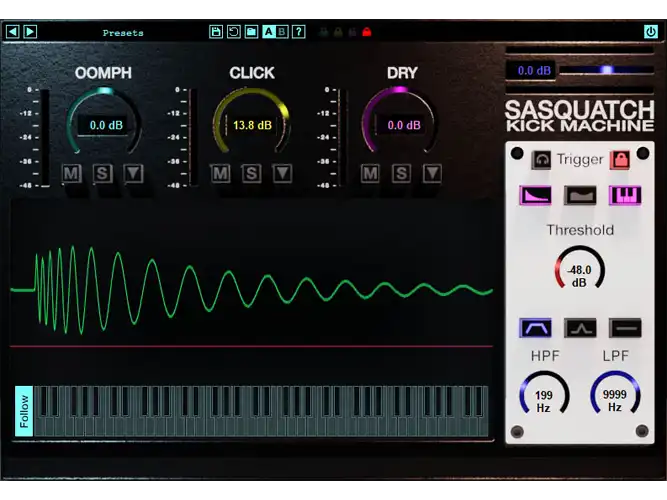Click the output gain slider handle
The width and height of the screenshot is (667, 500).
(607, 70)
